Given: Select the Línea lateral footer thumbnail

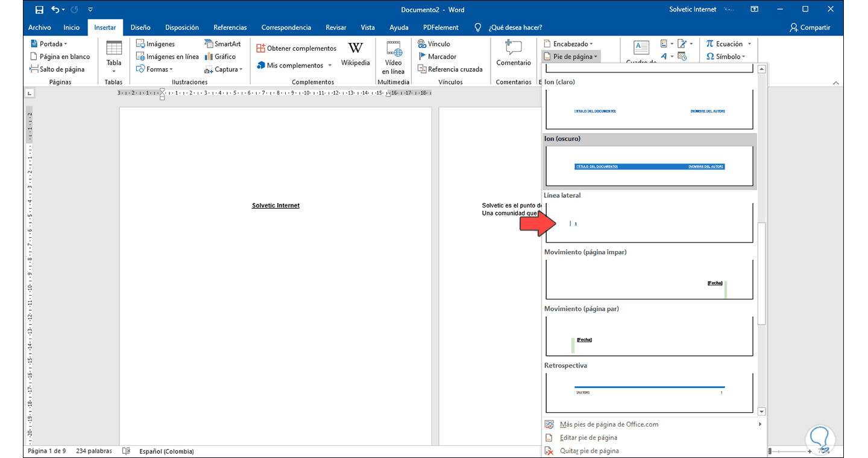Looking at the screenshot, I should click(x=649, y=223).
